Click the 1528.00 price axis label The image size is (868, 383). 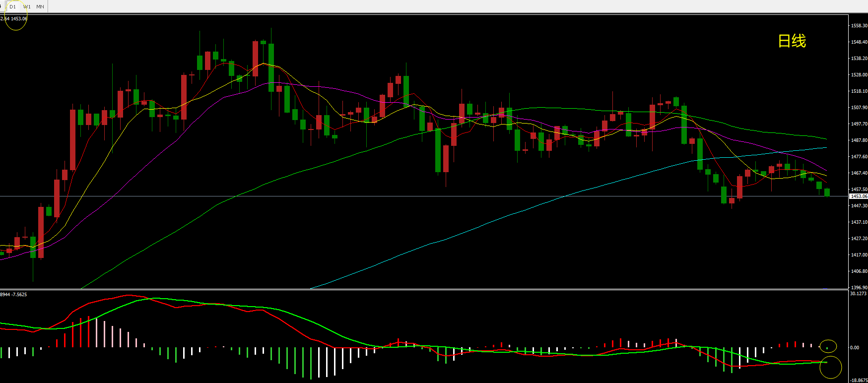859,74
